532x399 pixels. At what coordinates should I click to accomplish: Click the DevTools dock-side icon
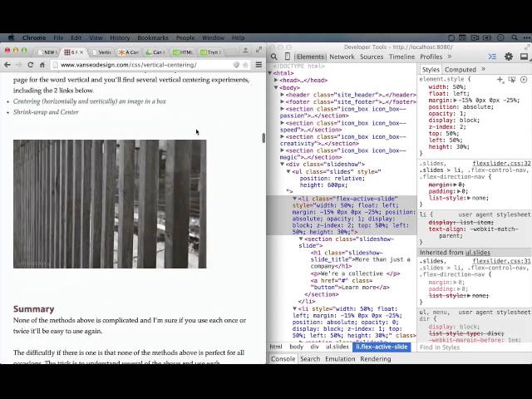(524, 57)
